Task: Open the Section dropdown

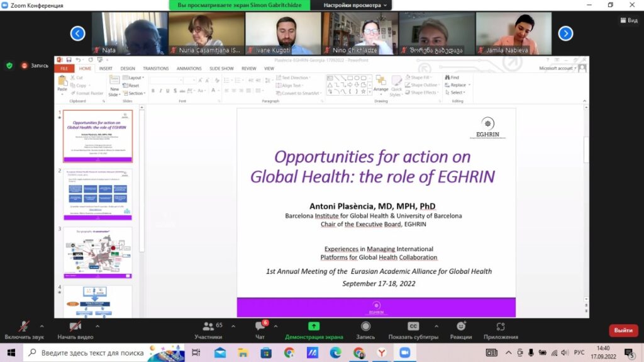Action: point(134,93)
